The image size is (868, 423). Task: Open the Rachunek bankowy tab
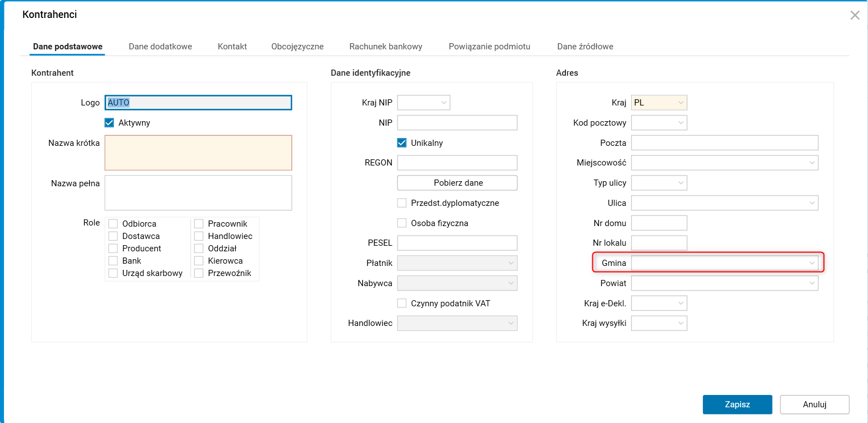point(386,47)
